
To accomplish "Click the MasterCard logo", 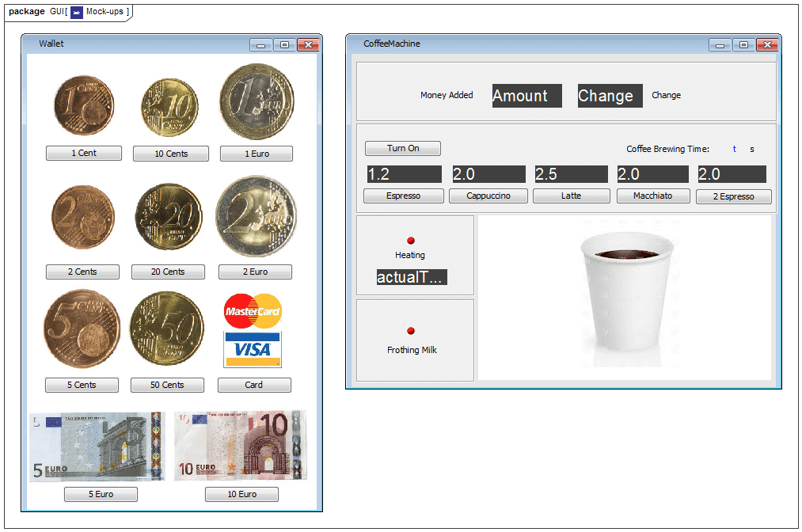I will click(x=253, y=311).
